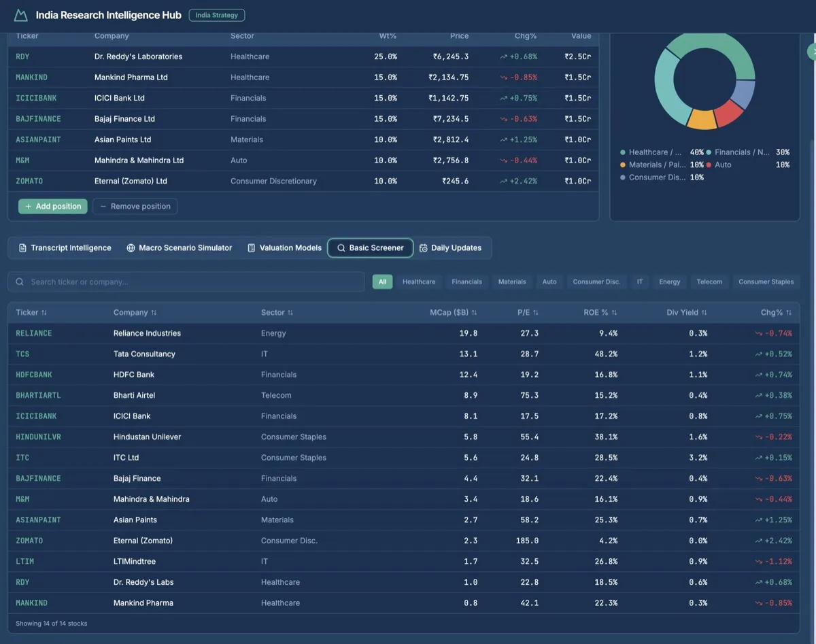Click the down-trend icon on MANKIND portfolio row
The image size is (816, 644).
point(503,78)
